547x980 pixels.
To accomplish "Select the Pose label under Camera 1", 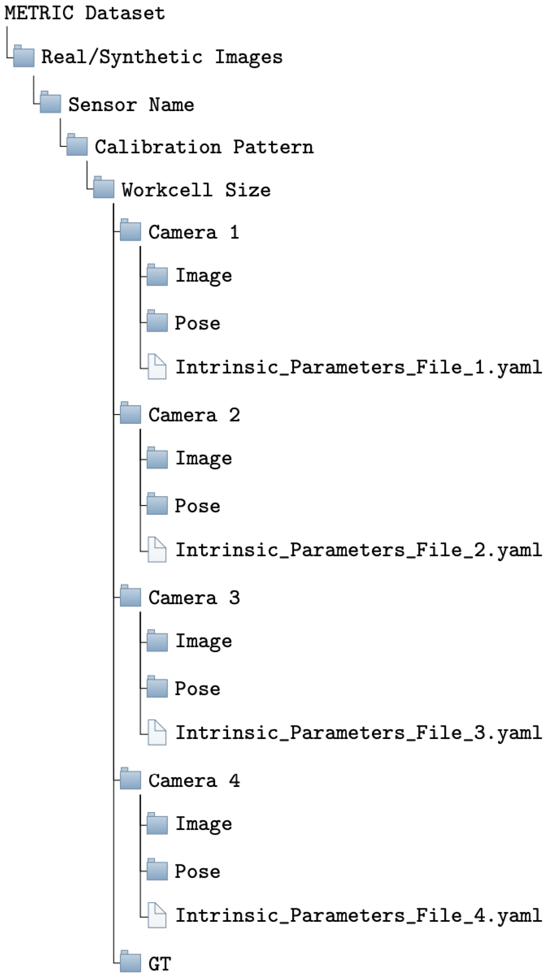I will pyautogui.click(x=197, y=323).
